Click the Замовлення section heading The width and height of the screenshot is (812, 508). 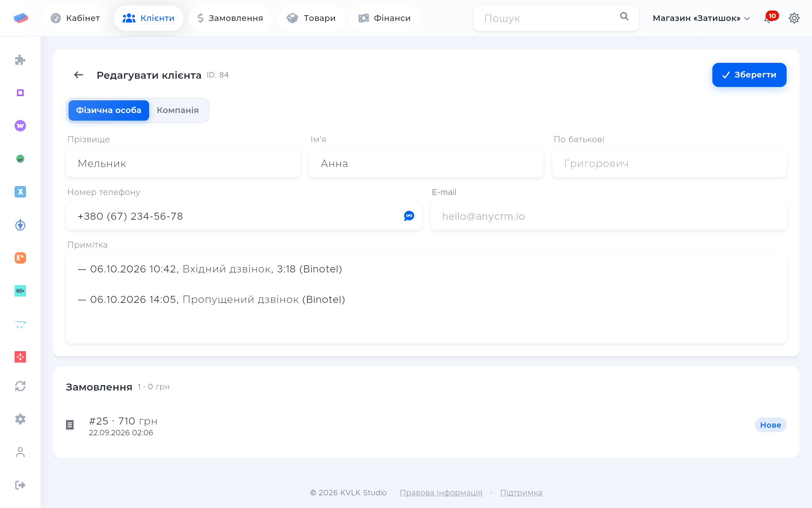click(x=99, y=387)
